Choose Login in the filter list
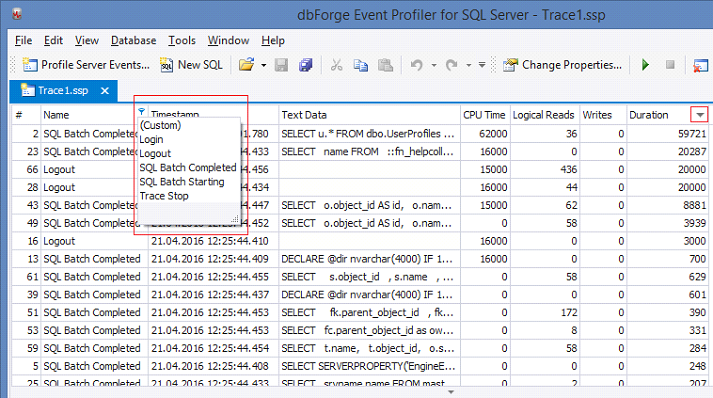The height and width of the screenshot is (398, 713). [151, 139]
